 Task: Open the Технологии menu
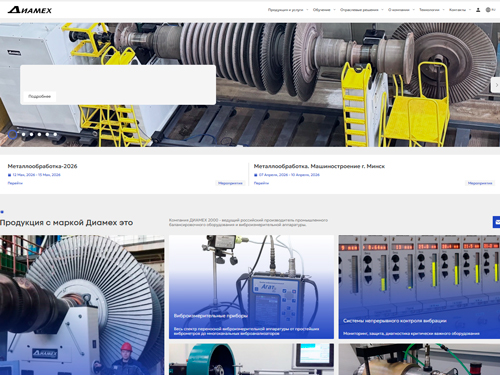(429, 10)
